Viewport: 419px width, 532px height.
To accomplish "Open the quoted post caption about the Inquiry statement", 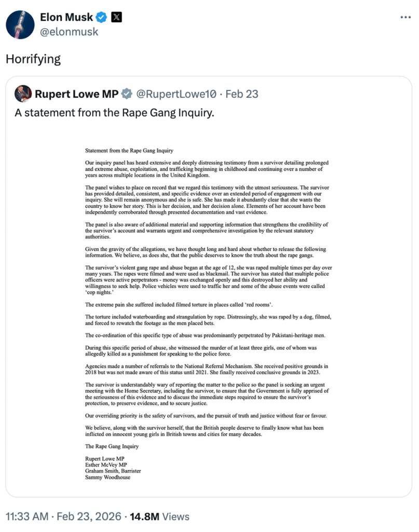I will pos(114,113).
